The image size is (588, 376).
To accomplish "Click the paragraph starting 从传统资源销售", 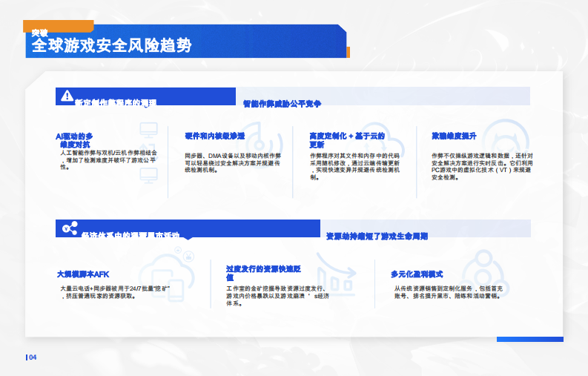I will (x=448, y=292).
